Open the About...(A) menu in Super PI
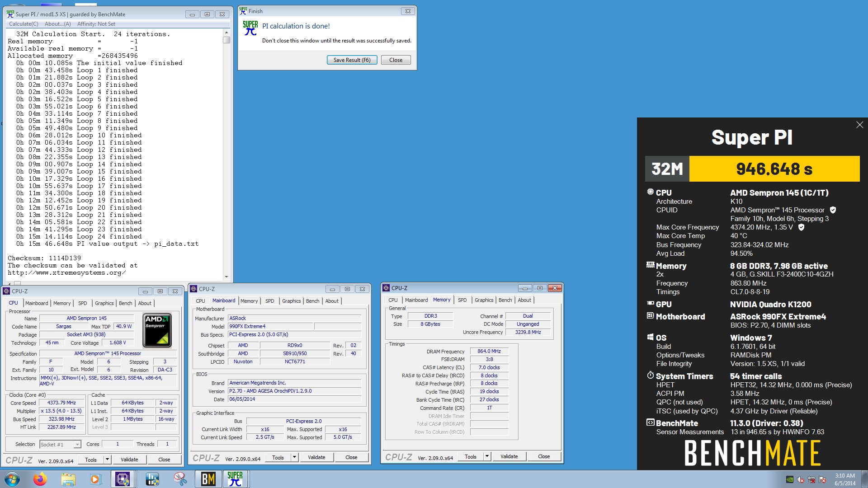Screen dimensions: 868x488 click(57, 24)
